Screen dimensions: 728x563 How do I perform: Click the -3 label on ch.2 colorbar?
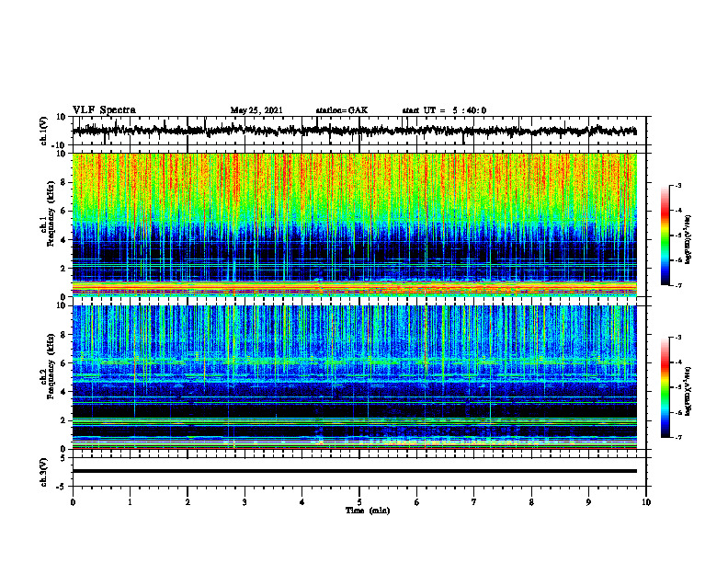click(x=678, y=338)
